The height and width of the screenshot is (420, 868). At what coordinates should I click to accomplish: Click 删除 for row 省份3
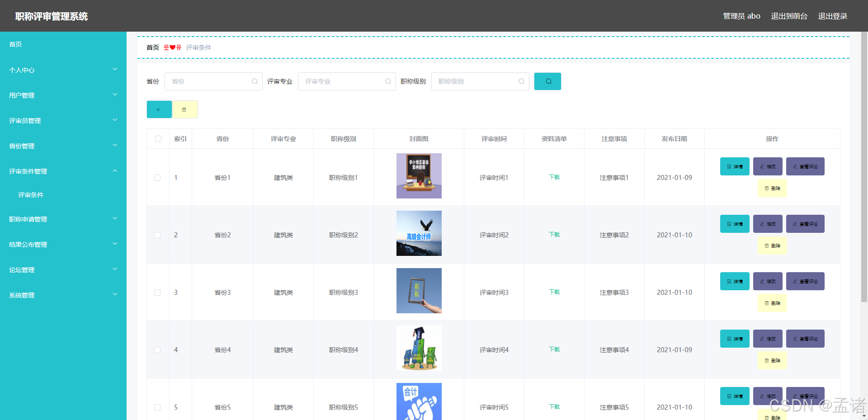(x=772, y=303)
